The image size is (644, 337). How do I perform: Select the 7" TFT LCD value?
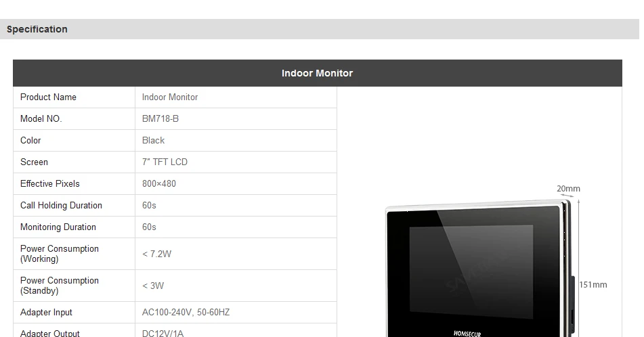pos(165,162)
